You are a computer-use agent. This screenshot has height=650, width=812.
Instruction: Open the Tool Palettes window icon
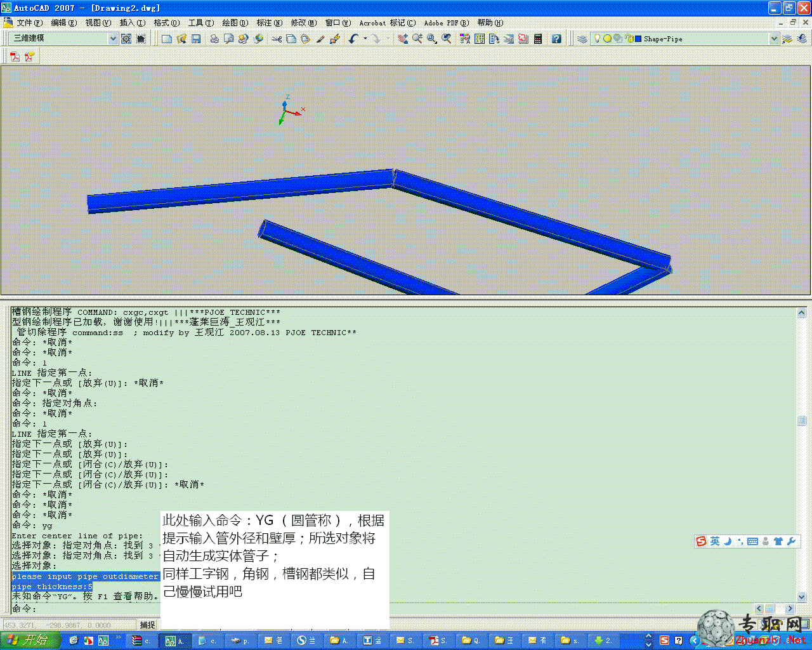click(494, 39)
